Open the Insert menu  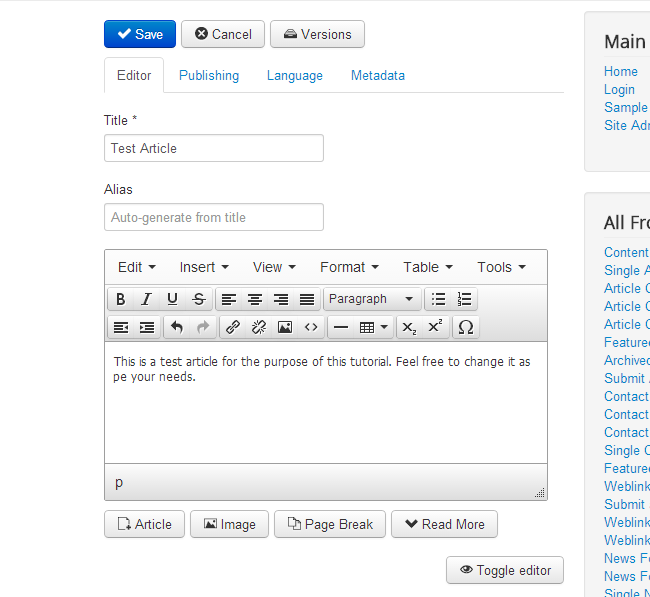[x=204, y=267]
